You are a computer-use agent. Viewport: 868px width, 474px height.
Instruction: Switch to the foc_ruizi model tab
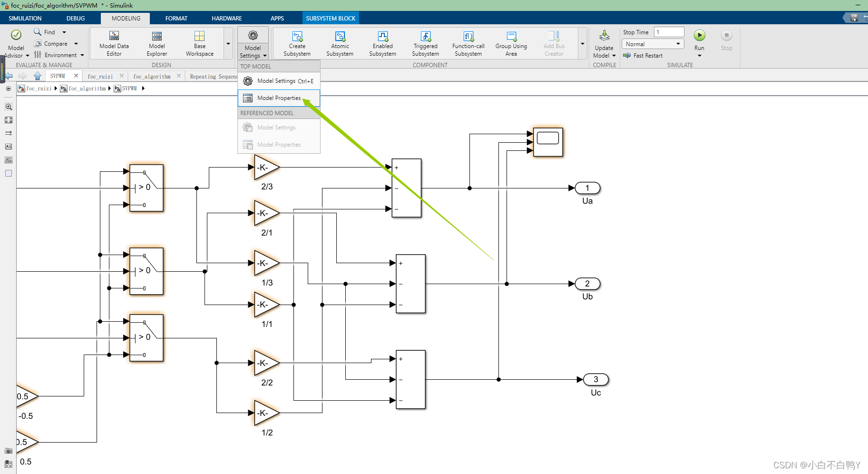click(x=100, y=76)
